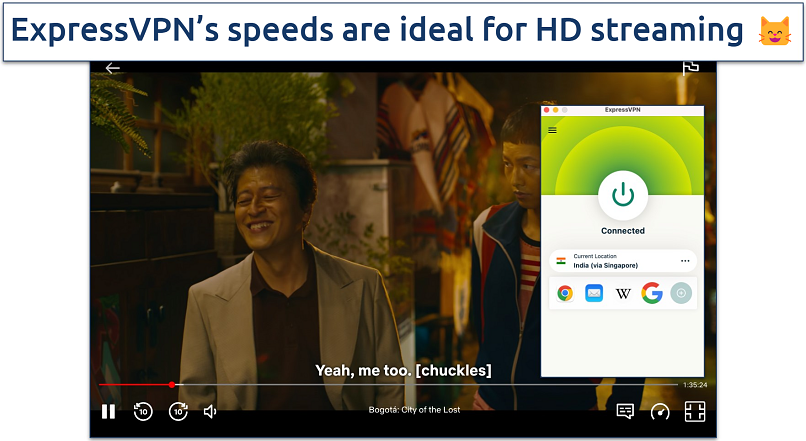Close the ExpressVPN window
The image size is (806, 441).
point(548,109)
